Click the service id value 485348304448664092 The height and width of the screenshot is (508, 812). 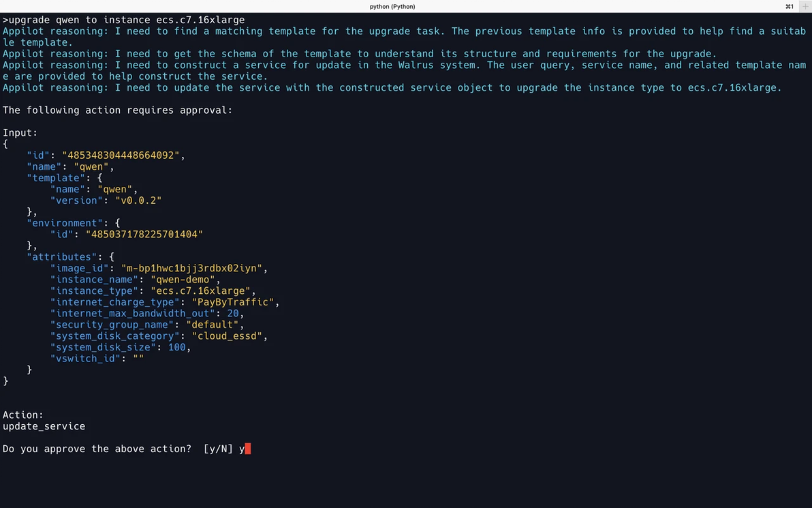[x=121, y=155]
